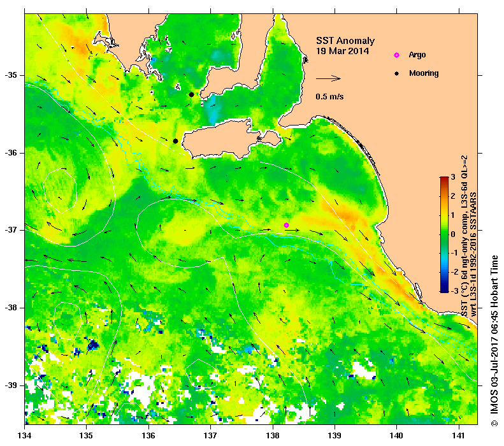Image resolution: width=504 pixels, height=446 pixels.
Task: Click the dark blue cold patch near 135E 38.5S
Action: coord(93,345)
